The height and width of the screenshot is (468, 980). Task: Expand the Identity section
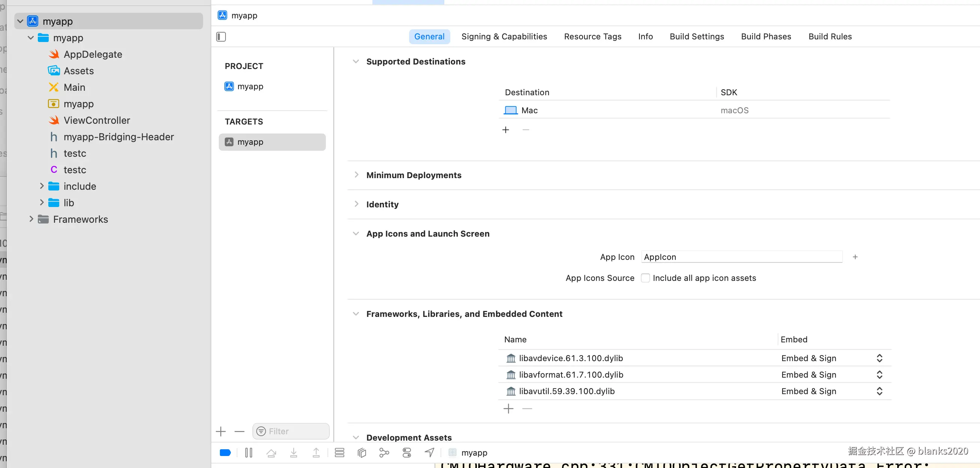click(356, 204)
